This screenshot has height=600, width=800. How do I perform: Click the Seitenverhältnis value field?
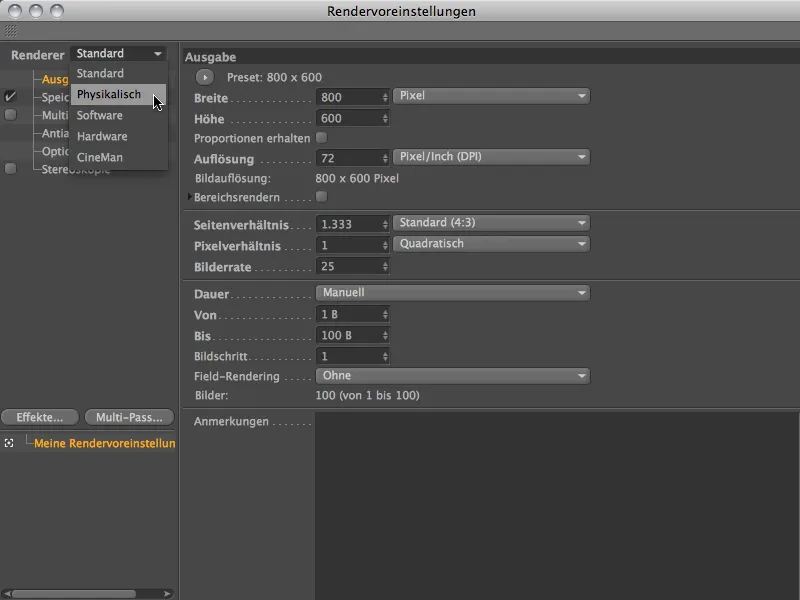348,224
